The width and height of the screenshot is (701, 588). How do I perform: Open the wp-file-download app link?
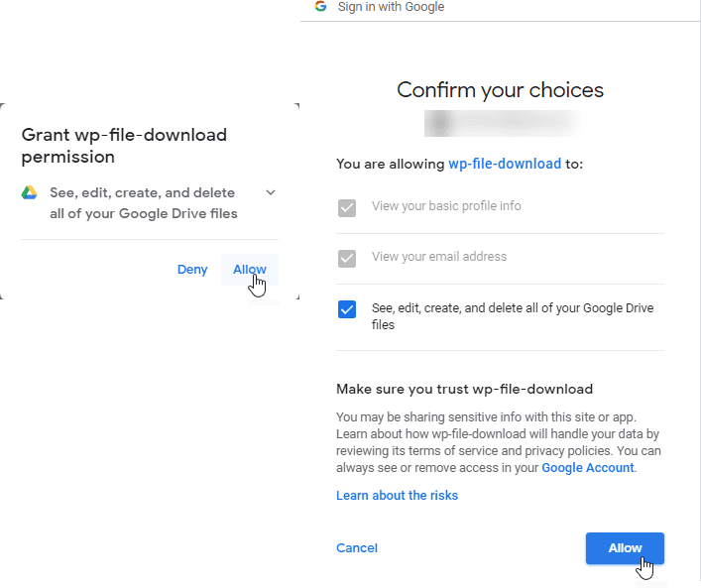coord(505,164)
